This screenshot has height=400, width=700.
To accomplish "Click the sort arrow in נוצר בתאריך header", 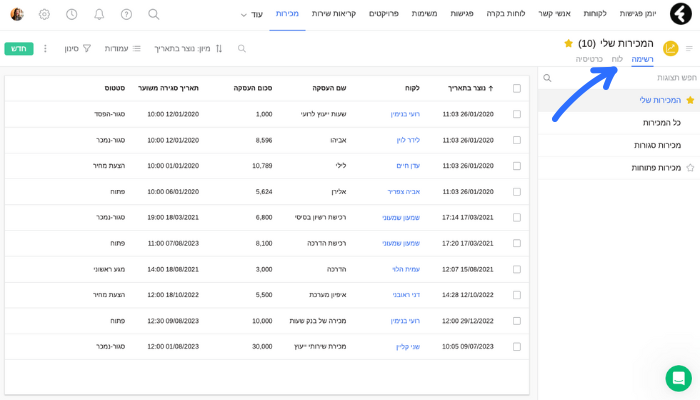I will [x=491, y=88].
